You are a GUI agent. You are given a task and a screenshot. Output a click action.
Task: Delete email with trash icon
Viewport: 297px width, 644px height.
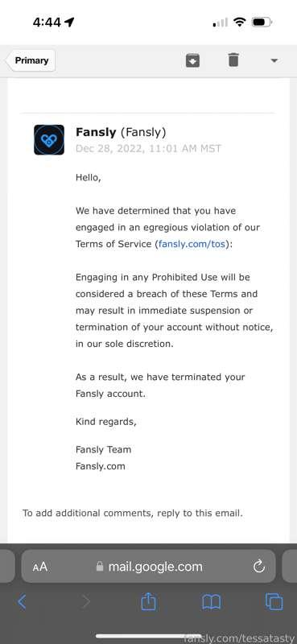click(x=233, y=60)
